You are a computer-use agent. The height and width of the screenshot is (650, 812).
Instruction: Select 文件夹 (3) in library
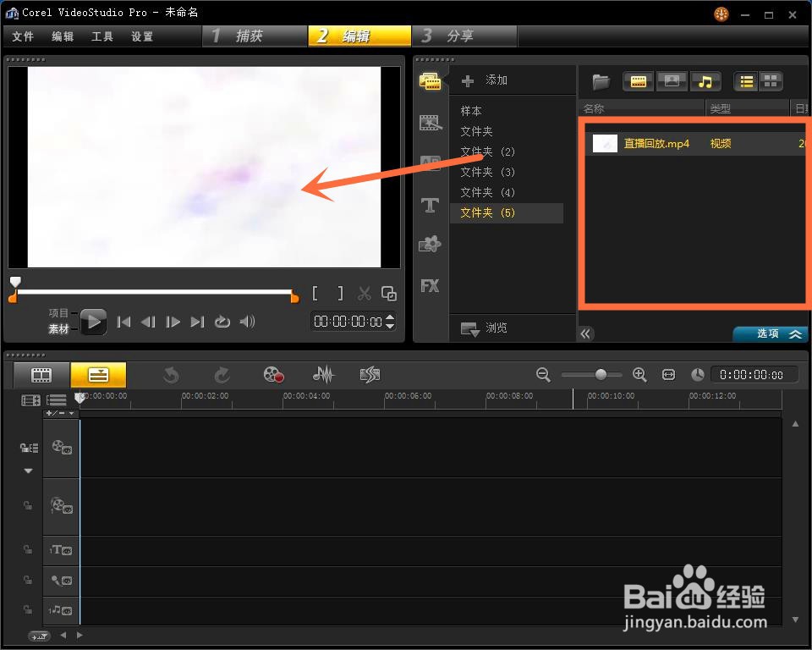click(487, 172)
